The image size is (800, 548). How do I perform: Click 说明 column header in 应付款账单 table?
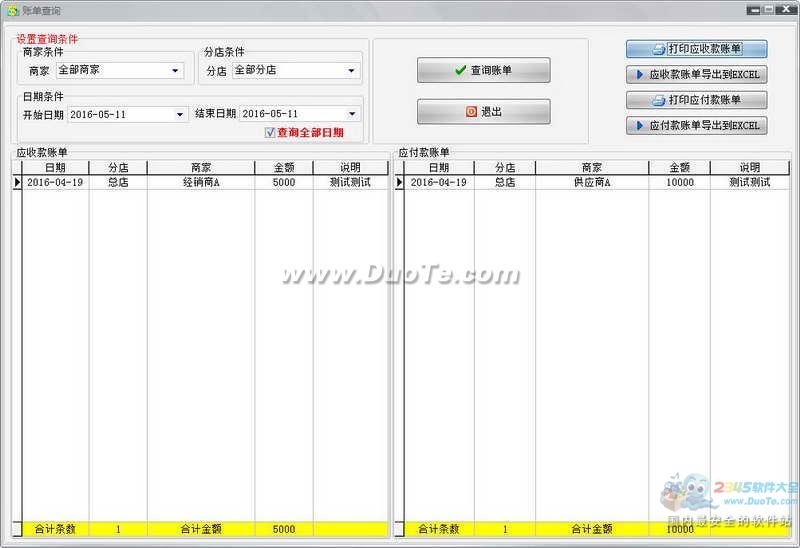[x=749, y=168]
